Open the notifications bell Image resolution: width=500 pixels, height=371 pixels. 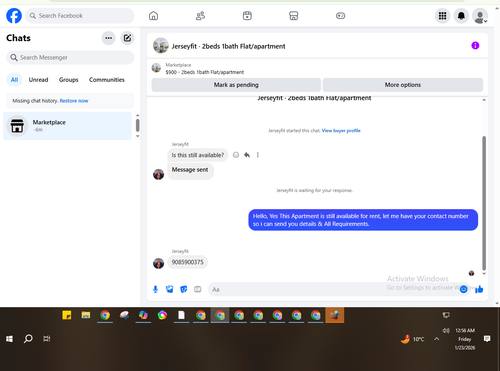(461, 16)
